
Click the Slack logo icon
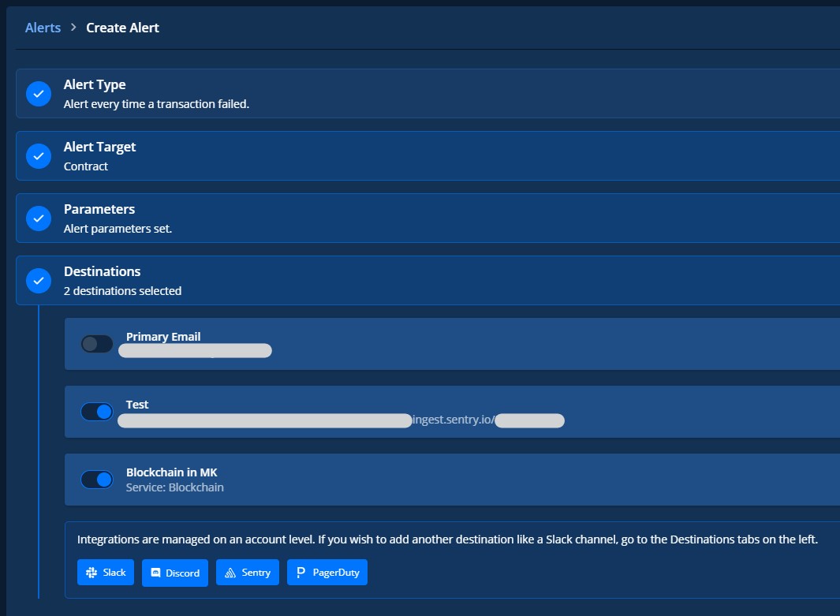(91, 573)
